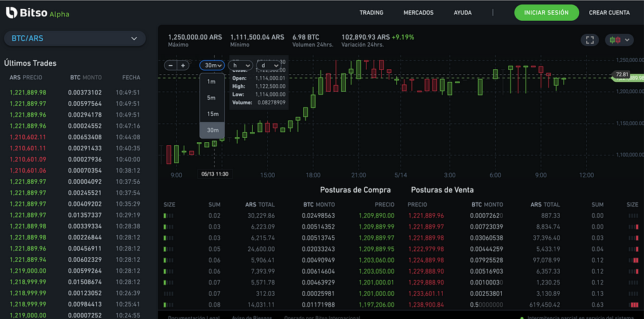
Task: Zoom out the chart with minus button
Action: [x=170, y=65]
